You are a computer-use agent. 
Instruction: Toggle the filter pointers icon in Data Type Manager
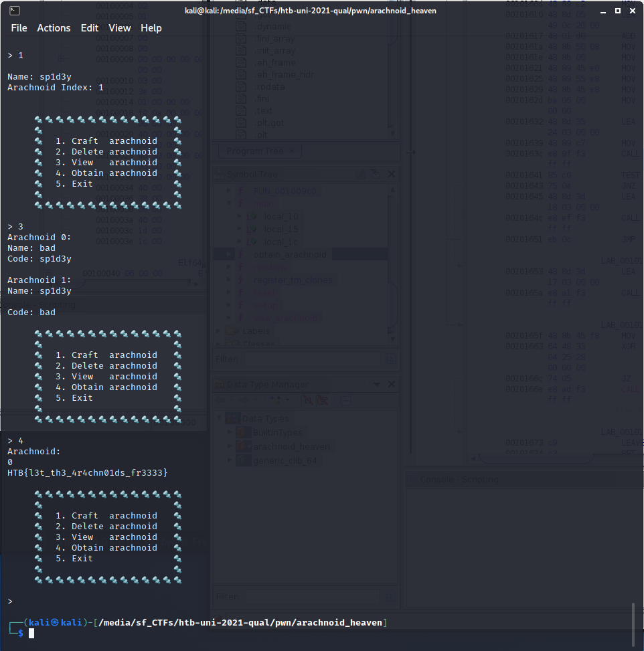(308, 400)
